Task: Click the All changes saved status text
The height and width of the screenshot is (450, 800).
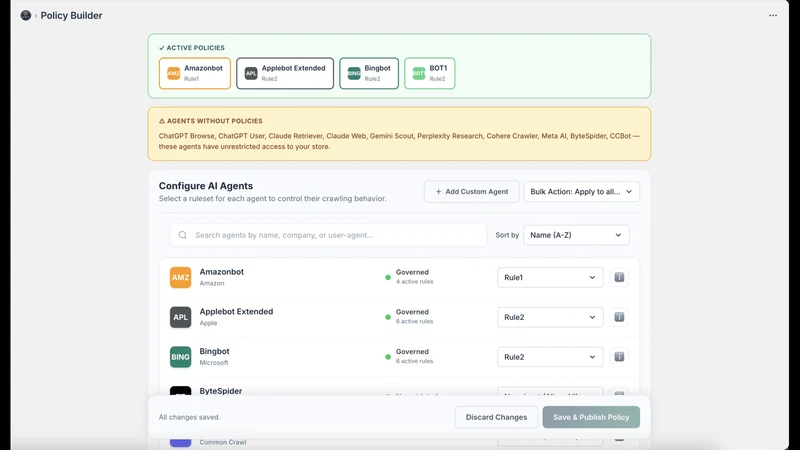Action: click(x=189, y=417)
